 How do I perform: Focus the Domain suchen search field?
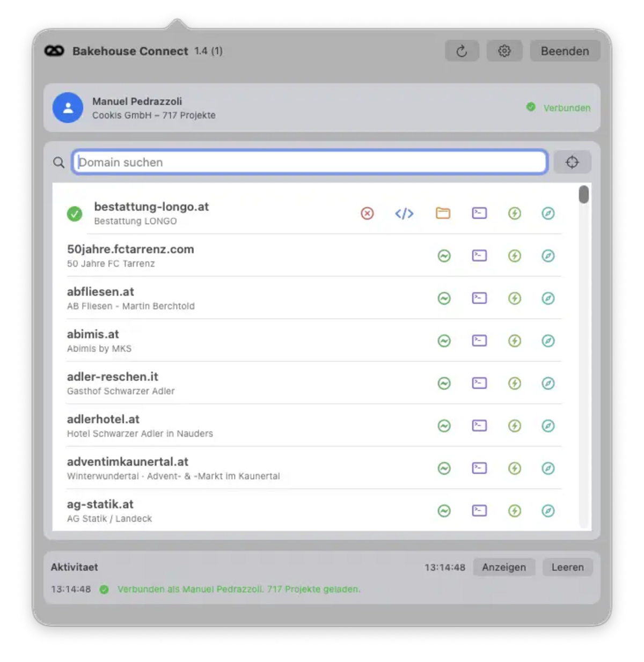(x=310, y=162)
